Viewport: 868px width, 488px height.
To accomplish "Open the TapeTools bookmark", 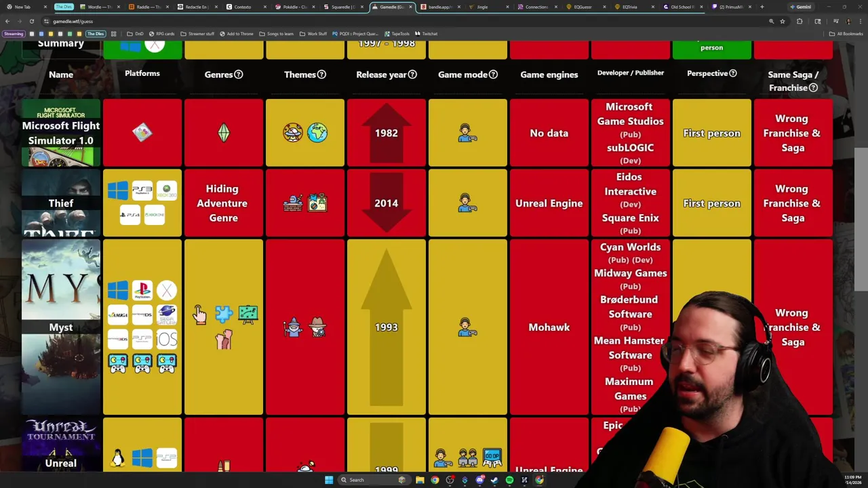I will pos(397,34).
